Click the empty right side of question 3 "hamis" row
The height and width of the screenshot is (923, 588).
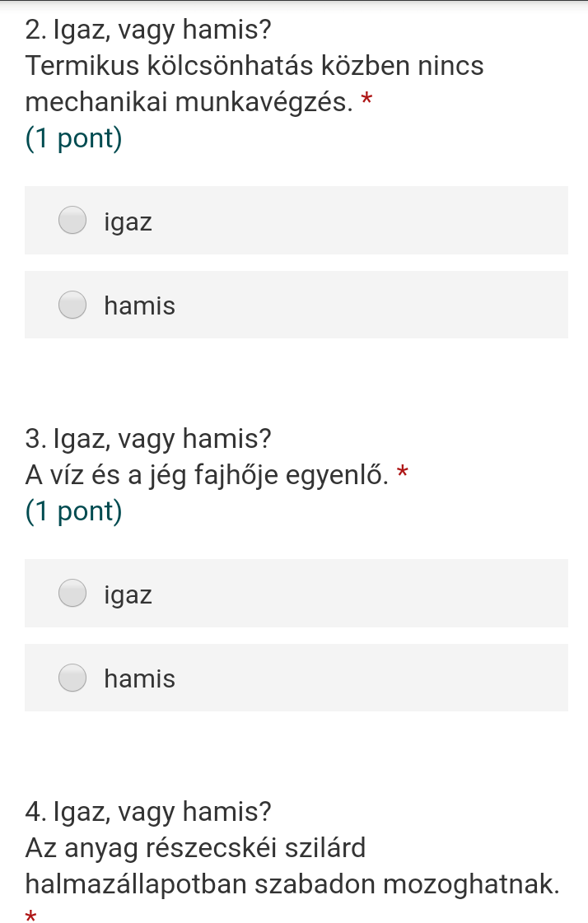click(x=412, y=678)
